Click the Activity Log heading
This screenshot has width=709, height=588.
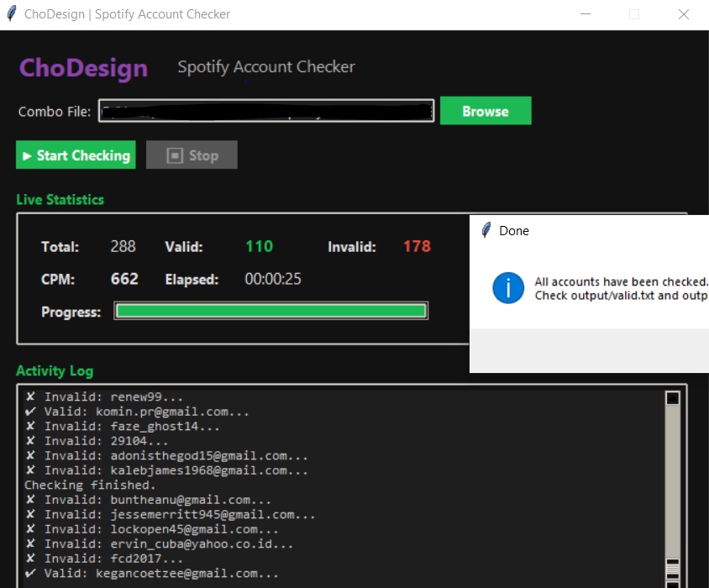55,371
